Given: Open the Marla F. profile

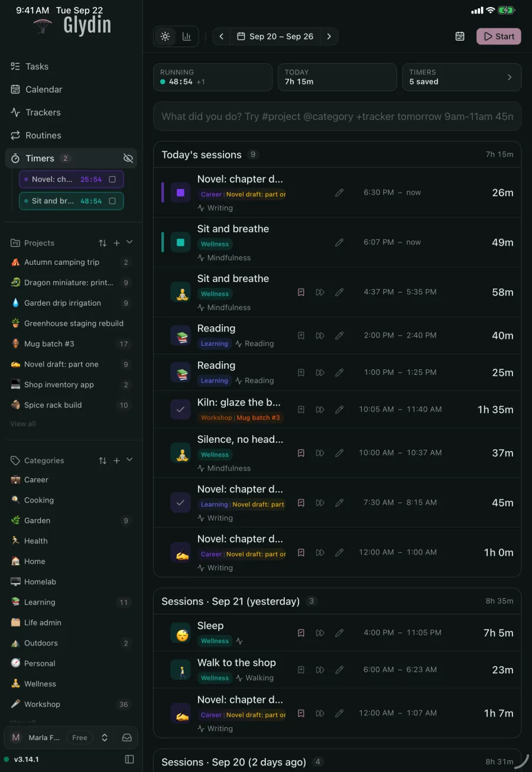Looking at the screenshot, I should [37, 738].
